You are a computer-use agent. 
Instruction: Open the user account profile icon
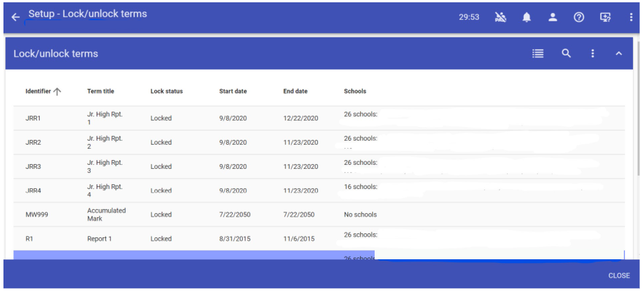coord(552,17)
